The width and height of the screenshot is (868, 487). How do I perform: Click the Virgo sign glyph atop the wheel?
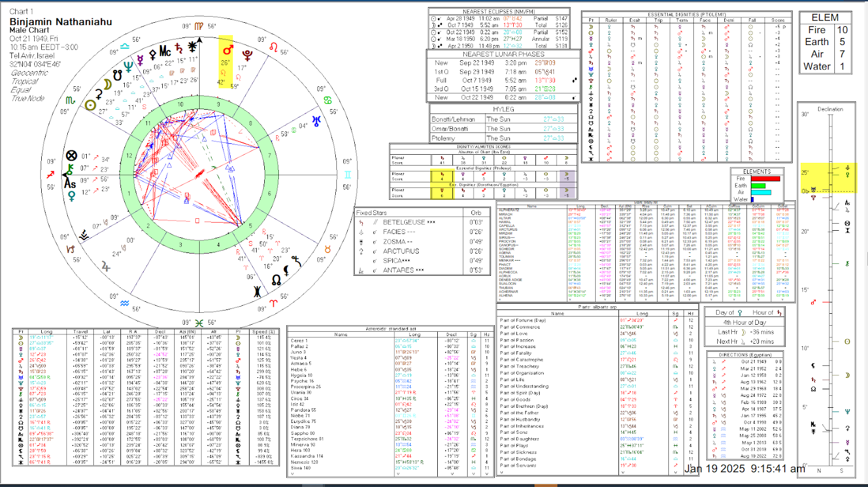199,26
